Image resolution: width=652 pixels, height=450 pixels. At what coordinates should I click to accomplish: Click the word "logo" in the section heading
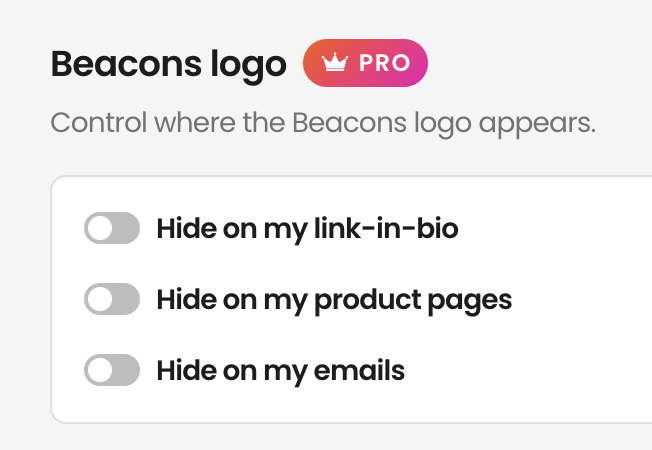click(248, 67)
